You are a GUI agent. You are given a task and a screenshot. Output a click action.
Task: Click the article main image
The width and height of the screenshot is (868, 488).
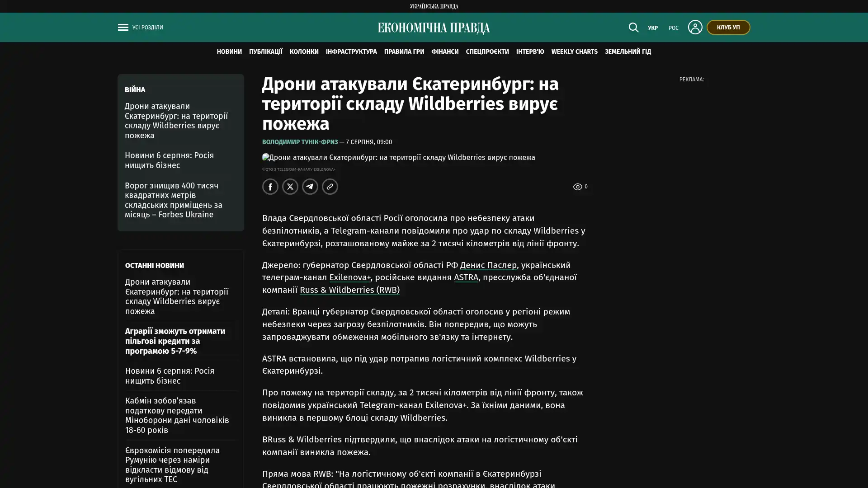(x=399, y=158)
